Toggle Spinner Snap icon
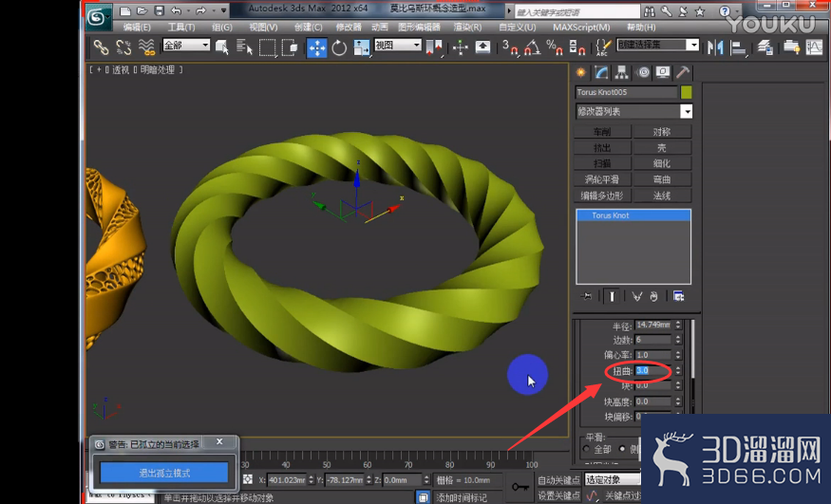Screen dimensions: 831x504 (x=576, y=47)
